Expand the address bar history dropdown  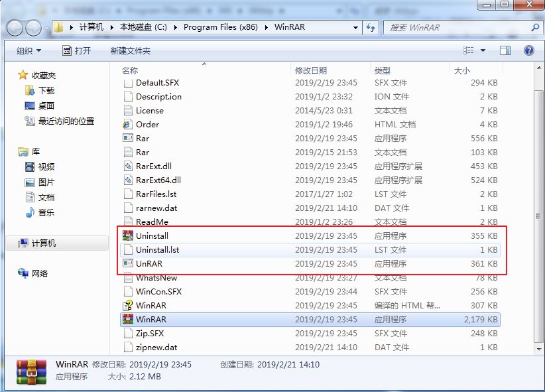point(355,27)
